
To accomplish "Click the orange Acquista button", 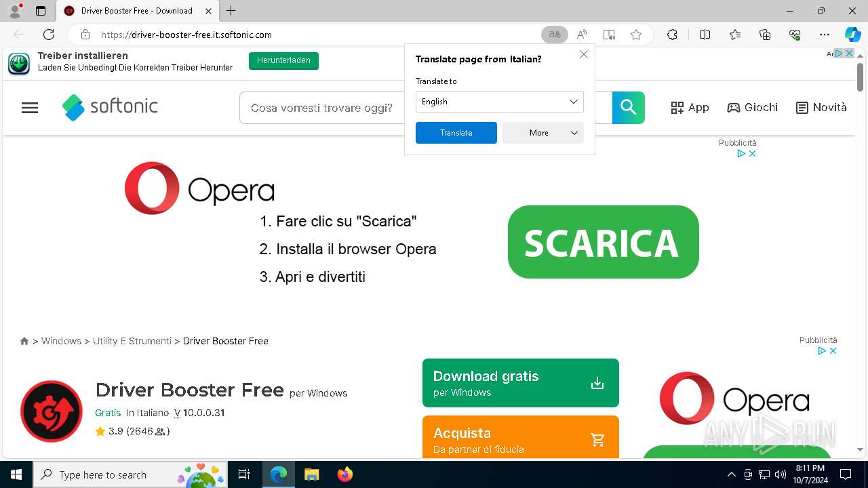I will [x=521, y=437].
